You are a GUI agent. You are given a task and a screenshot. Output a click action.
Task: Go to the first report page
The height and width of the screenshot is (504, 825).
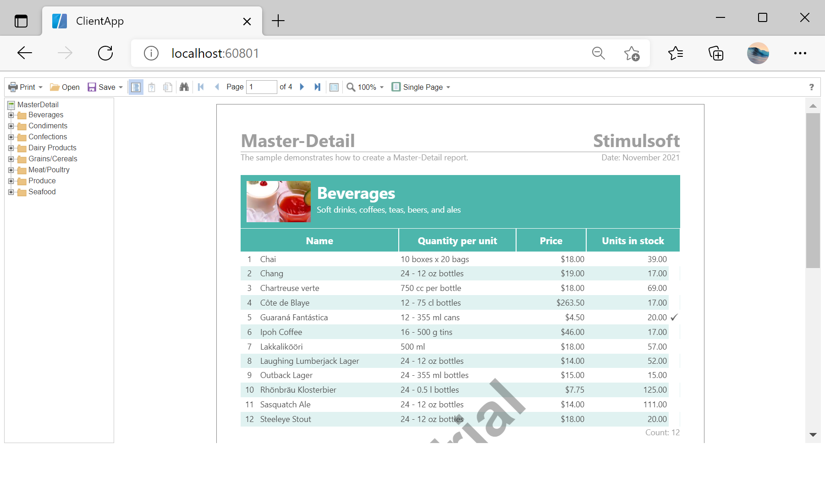pos(201,87)
